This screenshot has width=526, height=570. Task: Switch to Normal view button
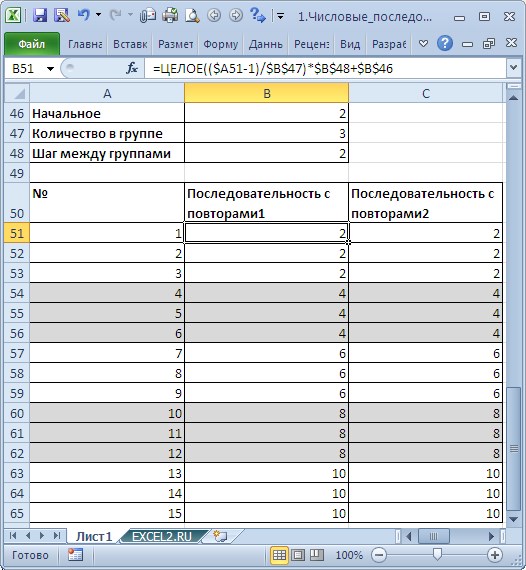tap(279, 555)
